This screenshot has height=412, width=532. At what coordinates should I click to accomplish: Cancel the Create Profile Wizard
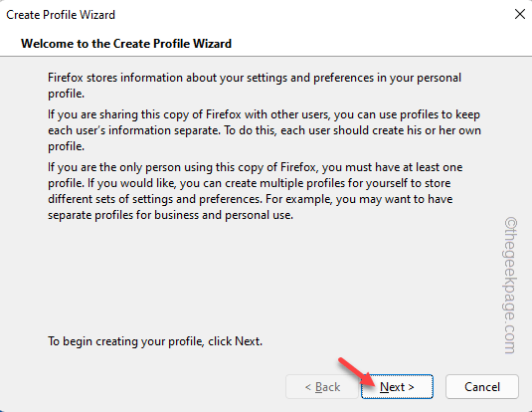pos(482,386)
